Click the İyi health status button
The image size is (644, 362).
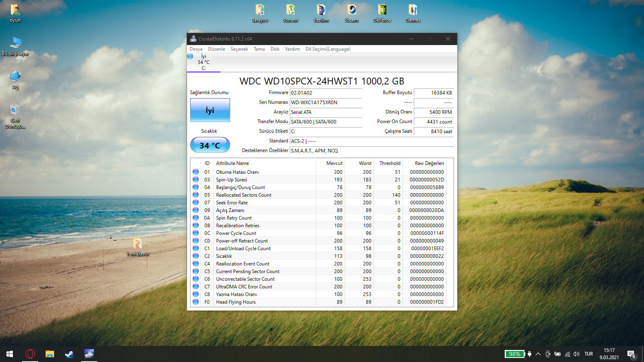(210, 110)
